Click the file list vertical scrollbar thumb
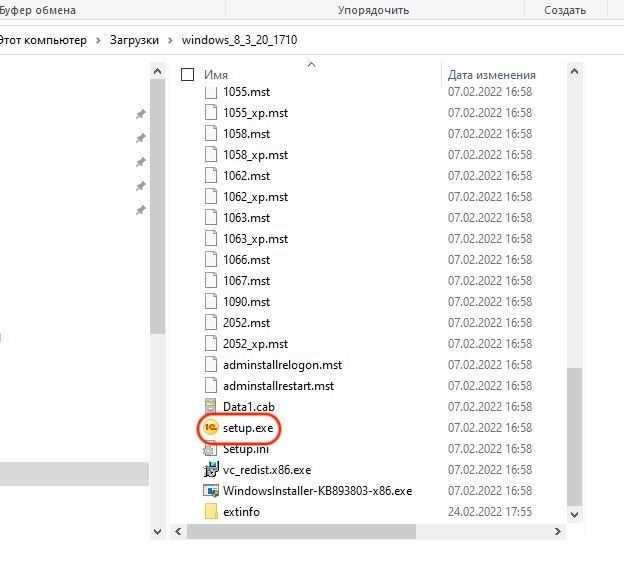The height and width of the screenshot is (561, 624). coord(574,437)
